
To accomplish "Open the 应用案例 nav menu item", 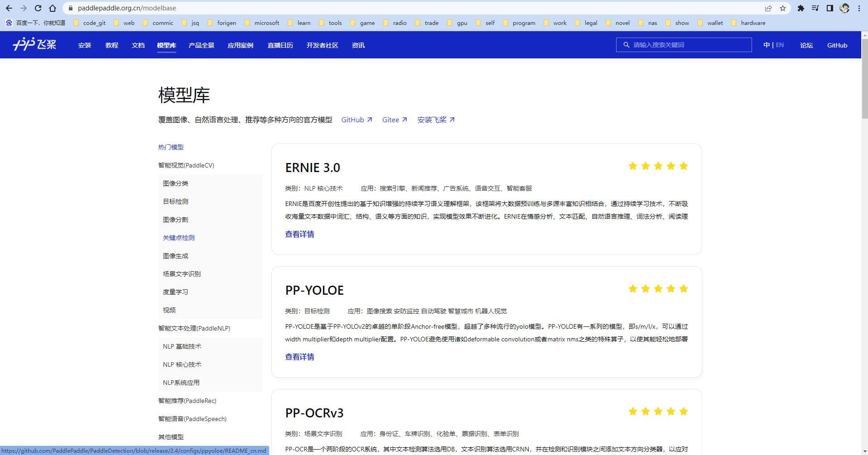I will point(241,45).
